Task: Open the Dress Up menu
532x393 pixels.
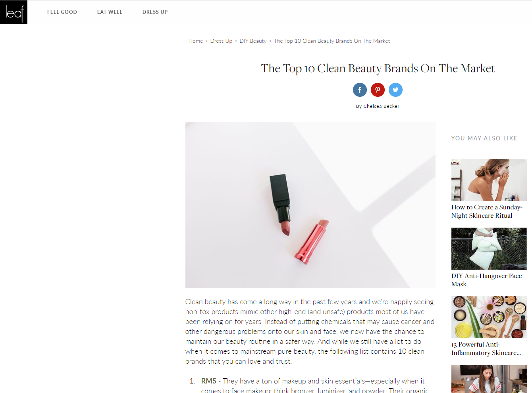Action: [x=155, y=12]
